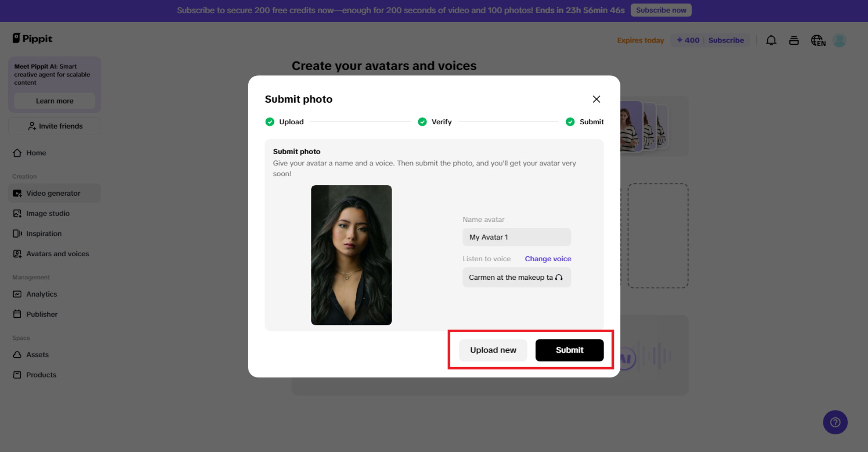
Task: Open the floating help question mark
Action: pyautogui.click(x=835, y=422)
